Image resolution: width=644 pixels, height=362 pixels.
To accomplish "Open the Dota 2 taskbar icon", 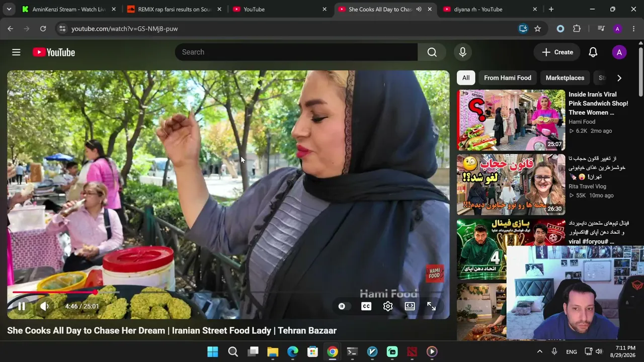I will click(x=412, y=351).
